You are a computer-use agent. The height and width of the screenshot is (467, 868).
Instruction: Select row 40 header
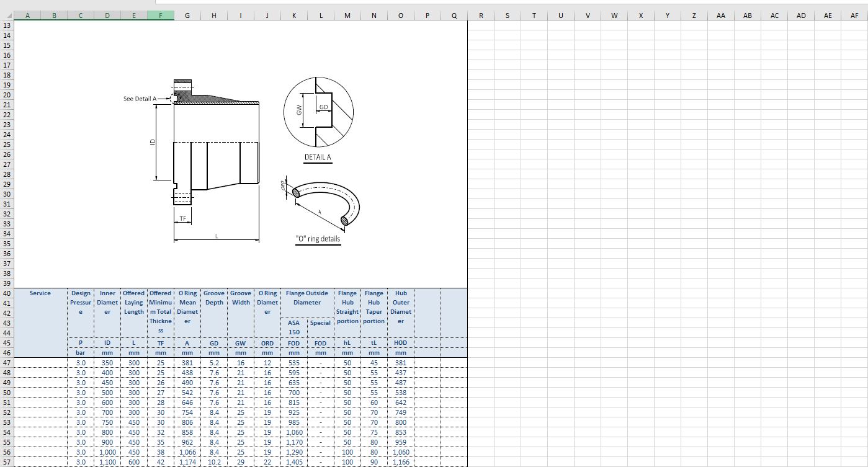pos(7,293)
